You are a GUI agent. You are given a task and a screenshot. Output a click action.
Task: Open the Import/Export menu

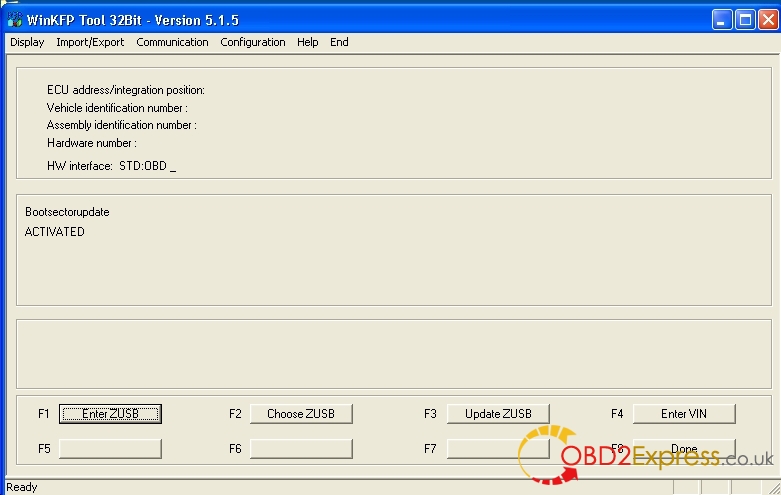[90, 42]
